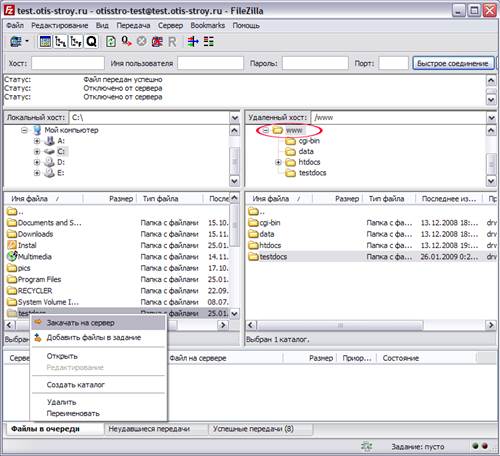Toggle the transfer queue Q icon

tap(91, 42)
